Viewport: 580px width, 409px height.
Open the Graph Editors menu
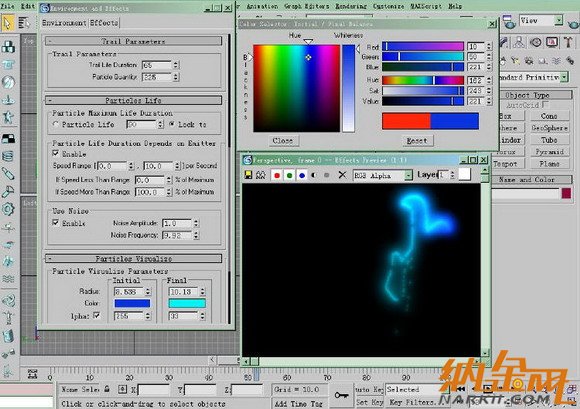point(307,6)
